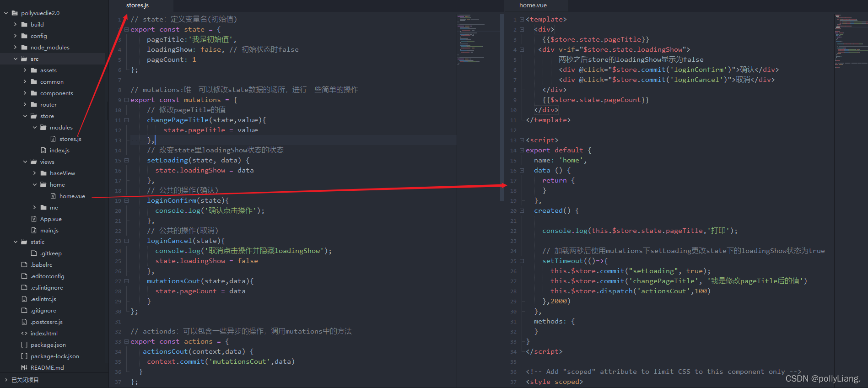Click the components folder icon
Image resolution: width=868 pixels, height=388 pixels.
[34, 93]
